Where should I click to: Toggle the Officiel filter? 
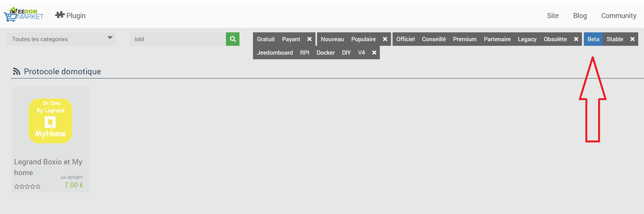pos(406,39)
